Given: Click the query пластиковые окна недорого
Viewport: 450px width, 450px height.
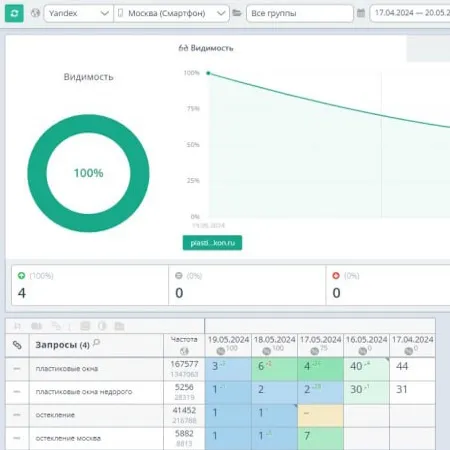Looking at the screenshot, I should (84, 392).
